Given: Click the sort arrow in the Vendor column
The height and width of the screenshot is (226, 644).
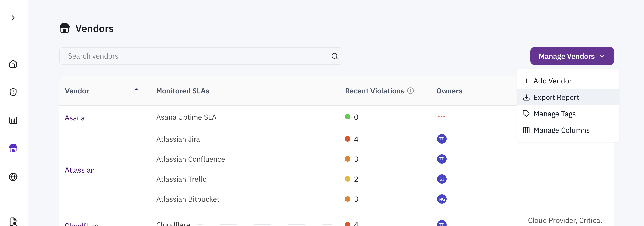Looking at the screenshot, I should [x=136, y=89].
